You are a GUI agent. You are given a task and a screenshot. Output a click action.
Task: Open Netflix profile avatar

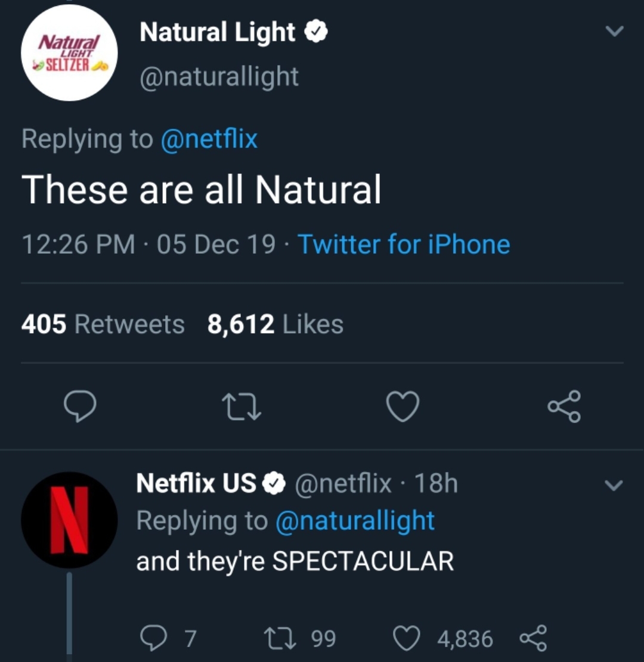tap(69, 520)
